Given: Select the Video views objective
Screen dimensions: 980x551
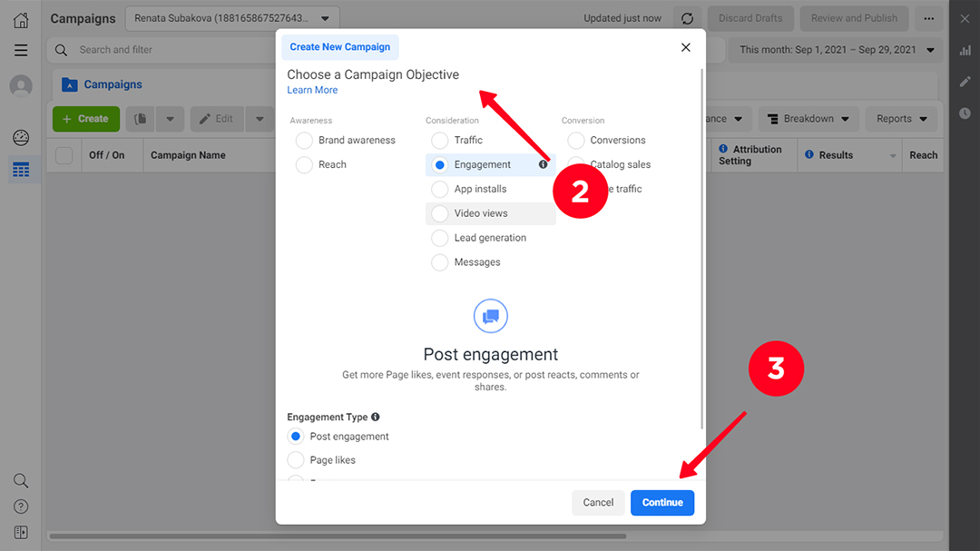Looking at the screenshot, I should pyautogui.click(x=440, y=213).
